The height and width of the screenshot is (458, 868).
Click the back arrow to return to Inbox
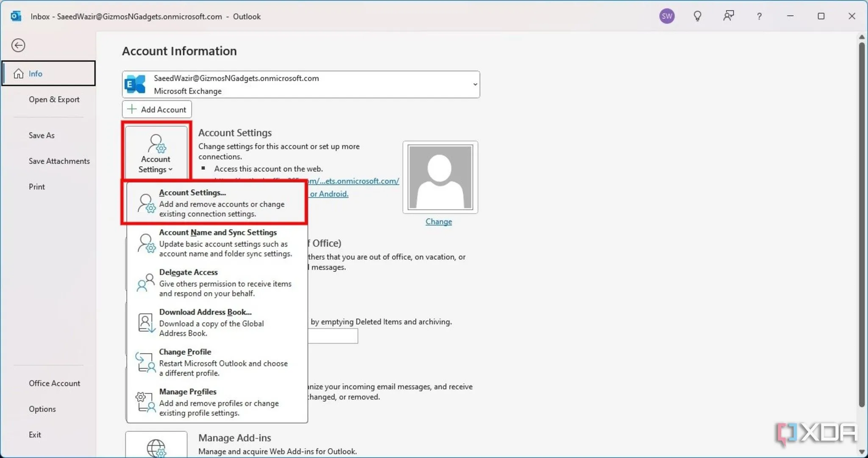(x=18, y=45)
